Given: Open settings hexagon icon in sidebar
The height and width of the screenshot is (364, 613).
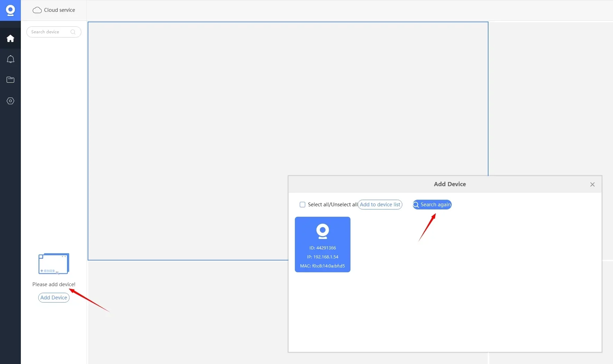Looking at the screenshot, I should click(x=10, y=101).
